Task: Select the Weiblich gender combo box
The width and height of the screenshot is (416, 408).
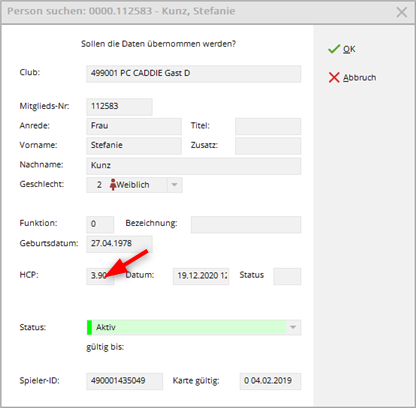Action: 134,185
